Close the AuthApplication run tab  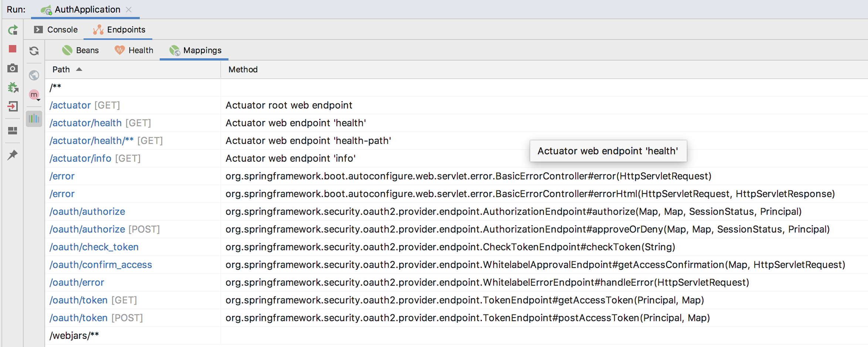point(129,10)
